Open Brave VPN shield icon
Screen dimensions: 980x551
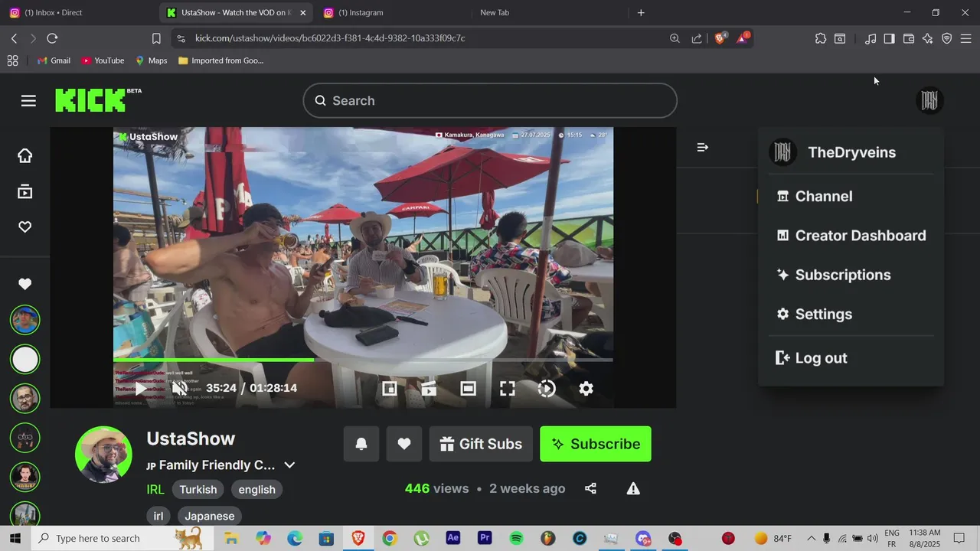(x=947, y=38)
